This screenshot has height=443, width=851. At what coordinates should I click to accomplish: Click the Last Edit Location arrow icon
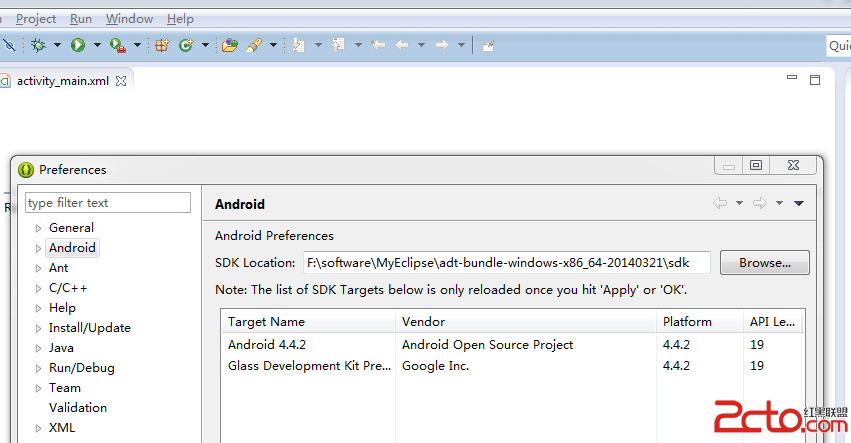point(378,46)
